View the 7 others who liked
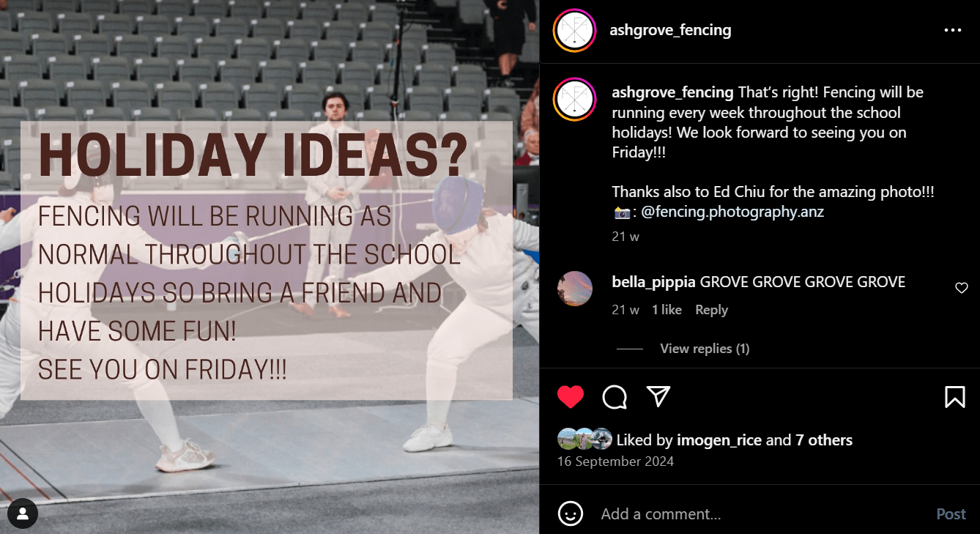 (824, 440)
